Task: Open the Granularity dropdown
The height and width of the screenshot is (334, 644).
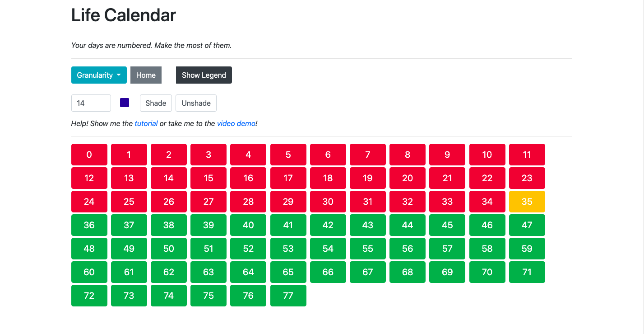Action: point(99,75)
